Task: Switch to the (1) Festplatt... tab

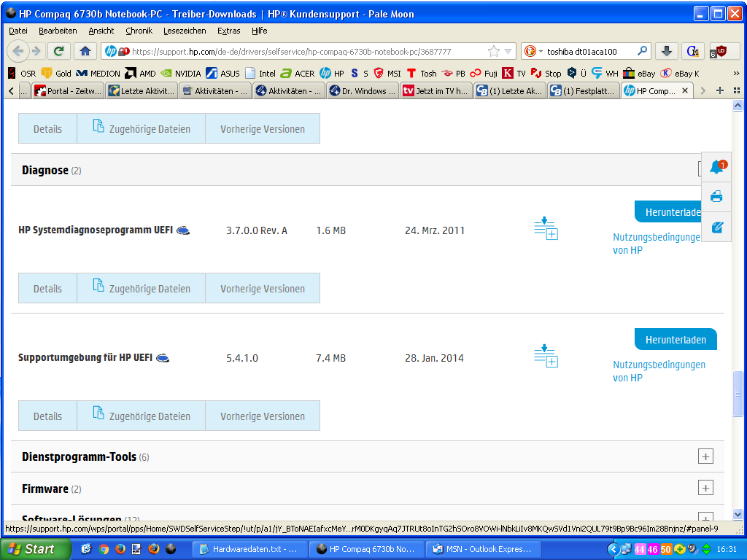Action: pyautogui.click(x=583, y=90)
